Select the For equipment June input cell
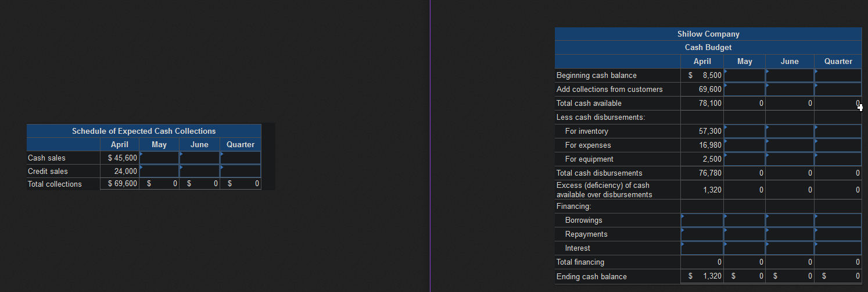868x292 pixels. tap(790, 159)
